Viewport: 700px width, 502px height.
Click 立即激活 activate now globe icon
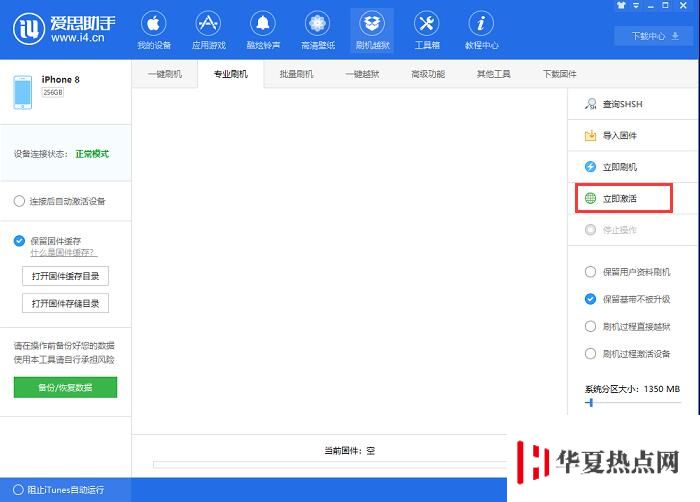590,198
